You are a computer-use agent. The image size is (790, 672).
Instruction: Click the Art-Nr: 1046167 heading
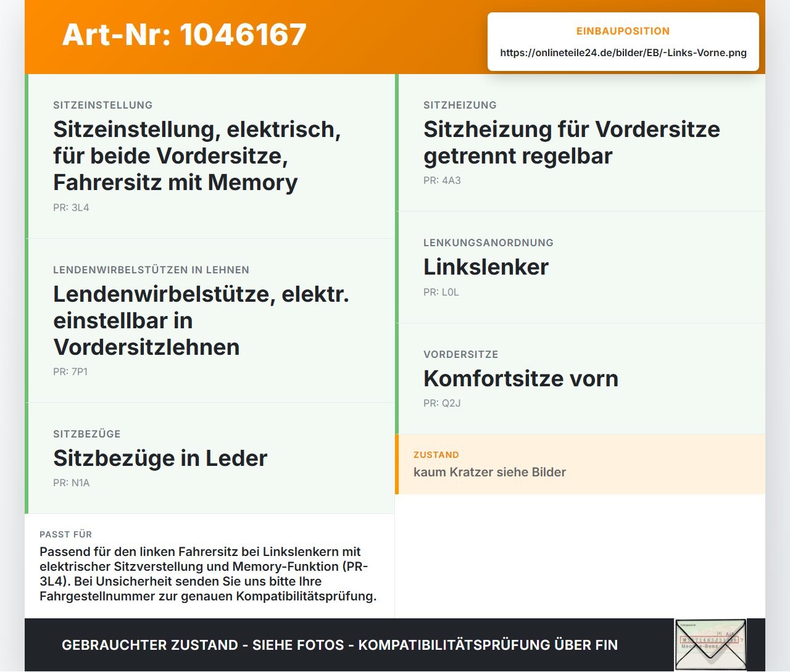[x=184, y=35]
